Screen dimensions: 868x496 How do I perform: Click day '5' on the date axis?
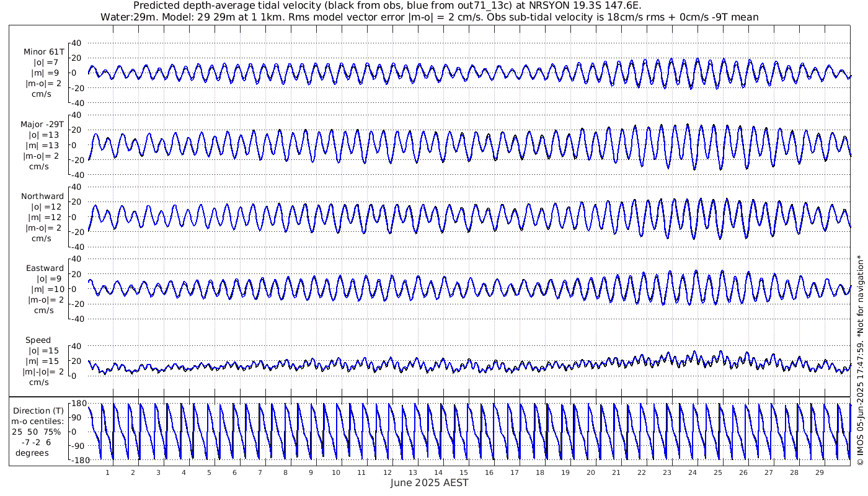(x=209, y=472)
